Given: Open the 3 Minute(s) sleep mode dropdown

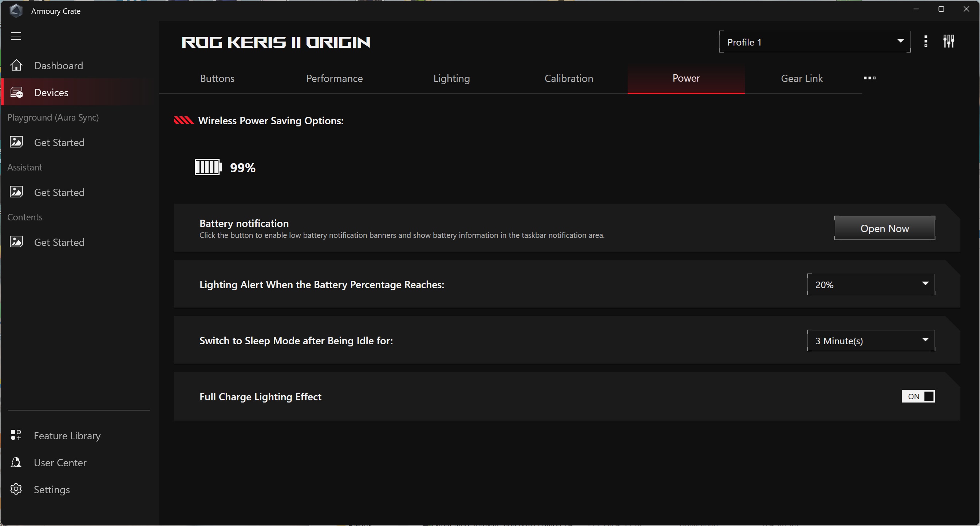Looking at the screenshot, I should pyautogui.click(x=871, y=341).
